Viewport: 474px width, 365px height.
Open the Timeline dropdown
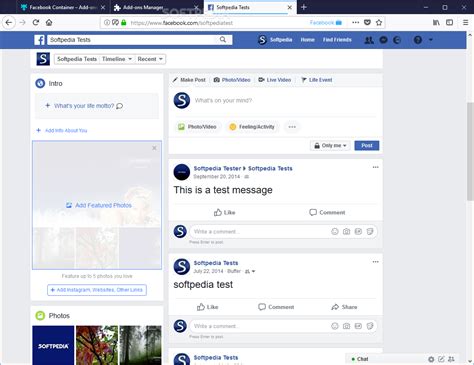(117, 59)
